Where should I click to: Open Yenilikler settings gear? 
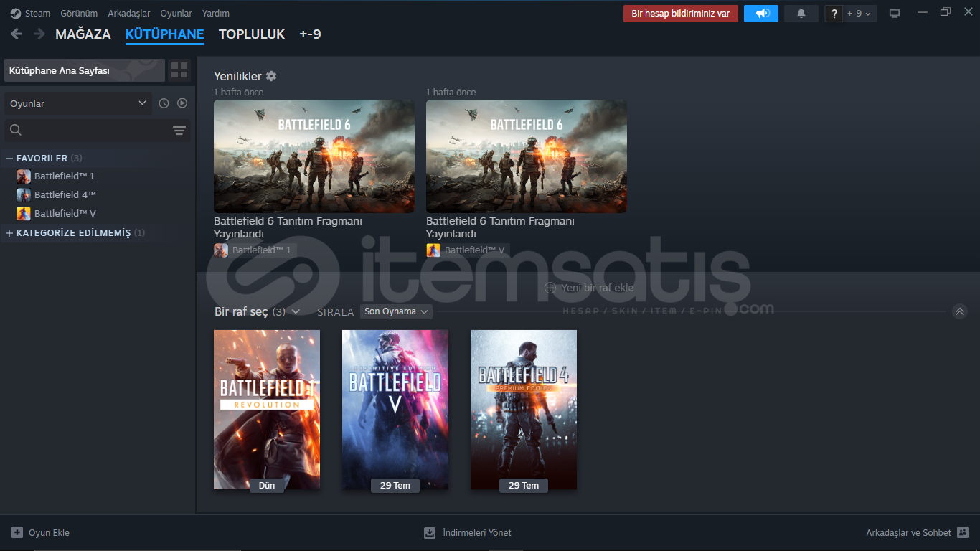271,76
